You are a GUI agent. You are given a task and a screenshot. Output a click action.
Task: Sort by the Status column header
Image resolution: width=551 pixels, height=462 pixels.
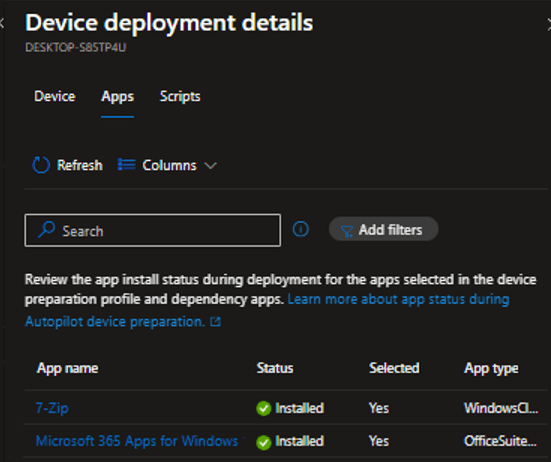coord(275,368)
